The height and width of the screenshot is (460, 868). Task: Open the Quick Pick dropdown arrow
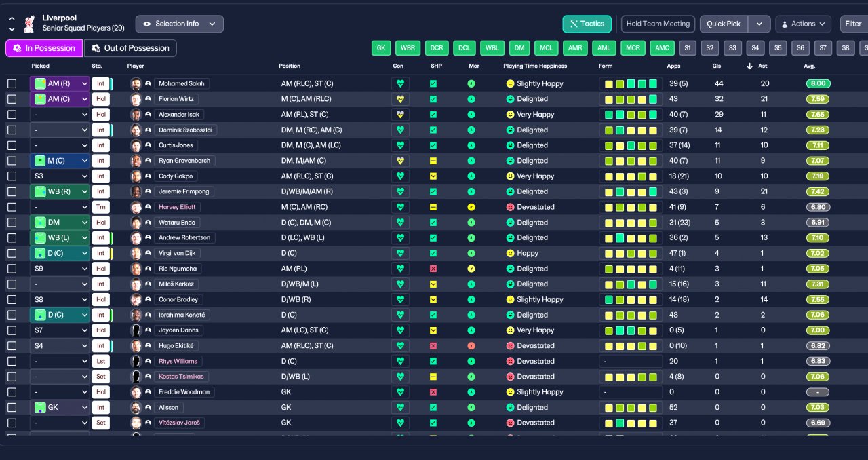[x=759, y=24]
